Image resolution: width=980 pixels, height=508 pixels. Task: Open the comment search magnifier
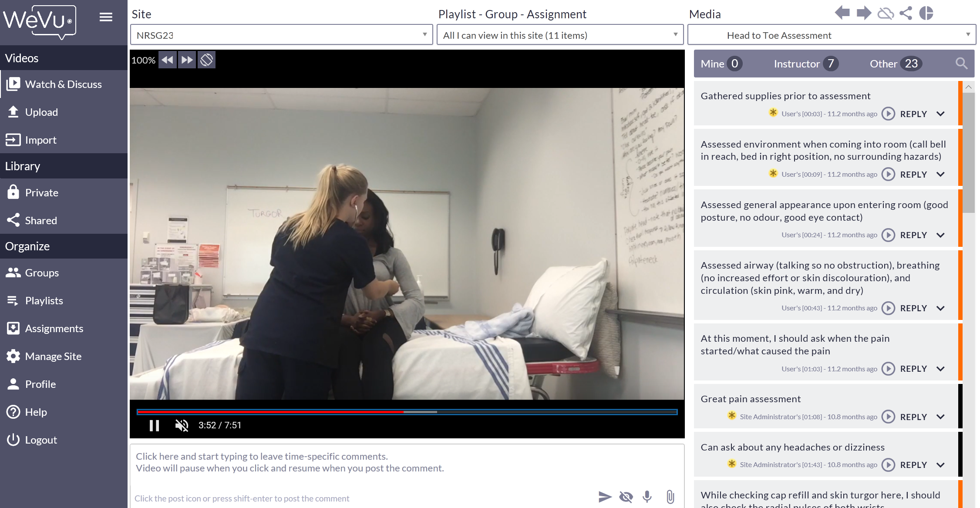961,64
